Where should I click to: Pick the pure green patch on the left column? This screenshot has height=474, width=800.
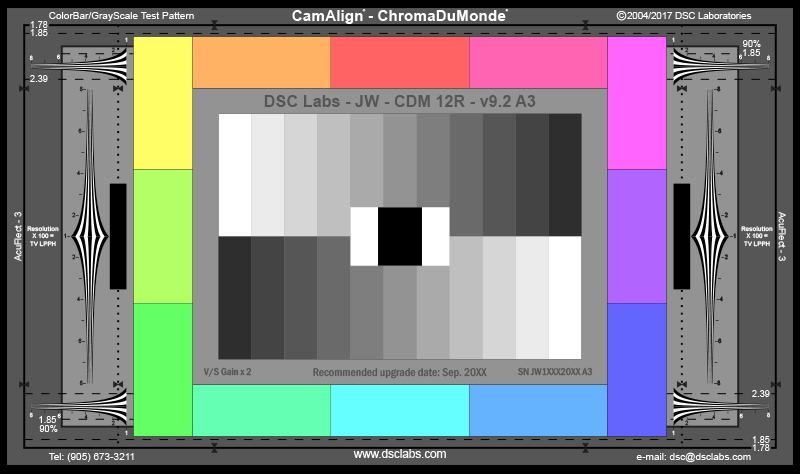(163, 370)
